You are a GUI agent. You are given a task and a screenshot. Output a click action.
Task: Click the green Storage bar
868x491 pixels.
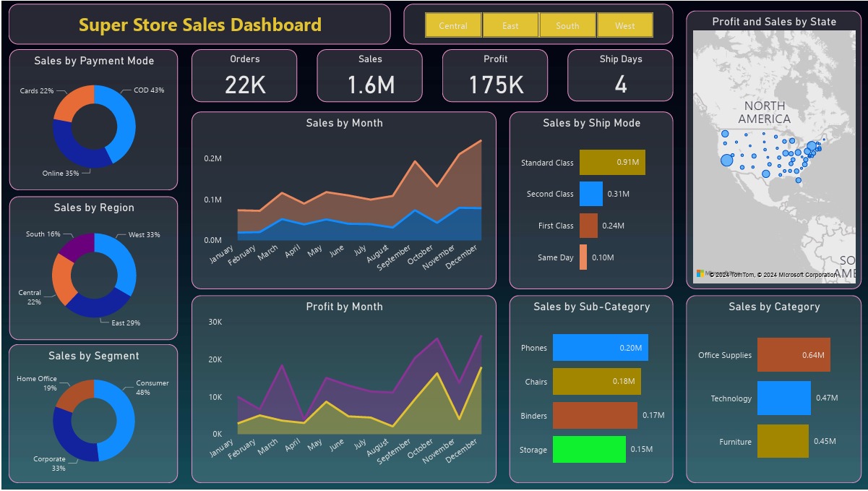(589, 450)
